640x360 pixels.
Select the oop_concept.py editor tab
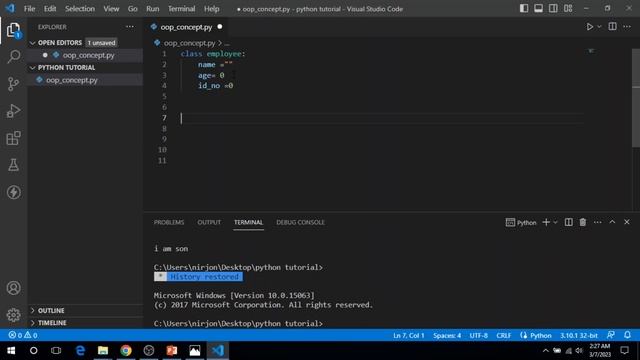186,27
